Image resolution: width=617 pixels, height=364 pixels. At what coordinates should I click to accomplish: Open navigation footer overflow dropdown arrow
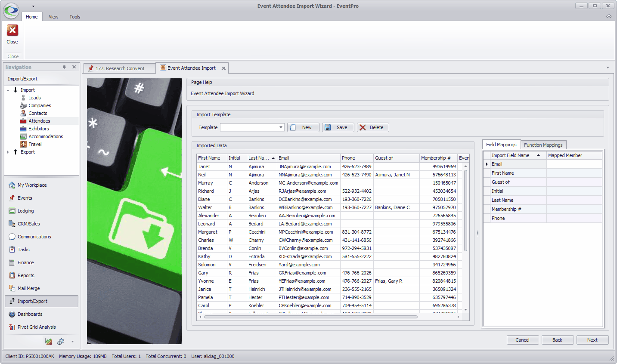click(x=72, y=342)
